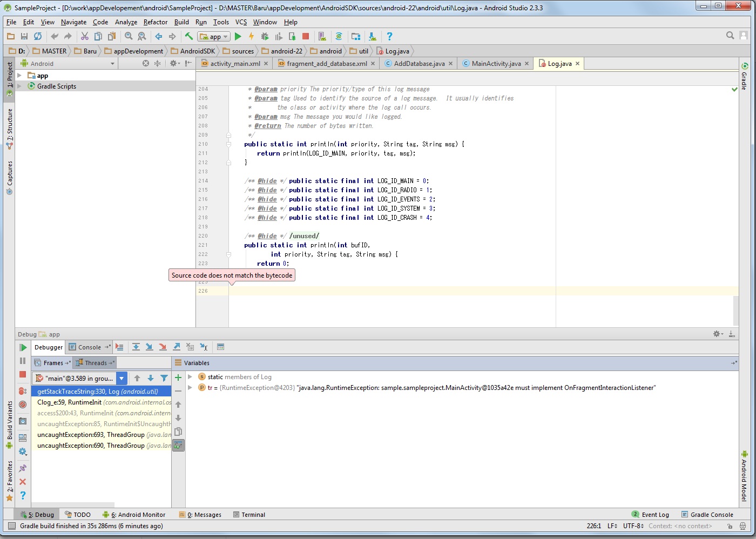Click View Breakpoints double red dot icon

click(x=23, y=390)
